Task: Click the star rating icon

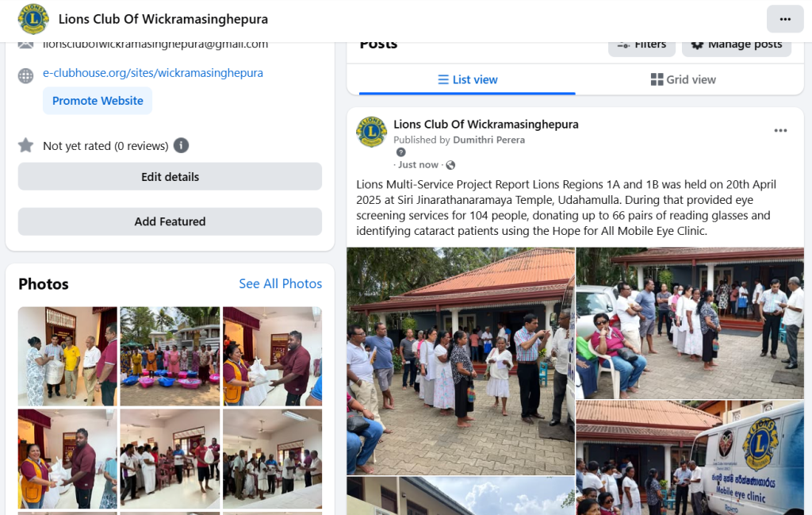Action: [x=25, y=145]
